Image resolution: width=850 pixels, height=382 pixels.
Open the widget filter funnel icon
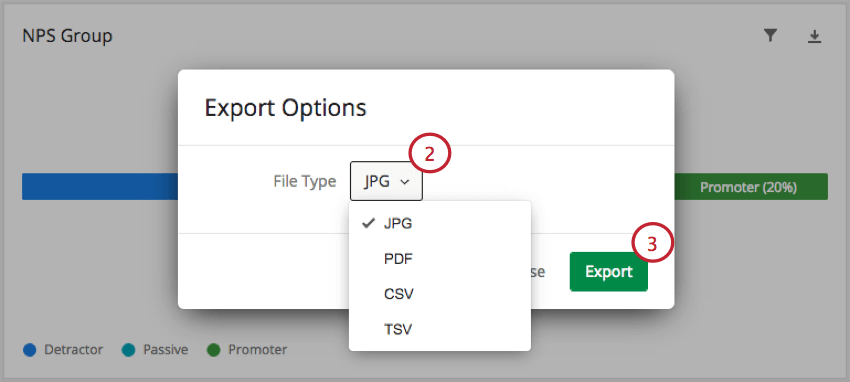pyautogui.click(x=770, y=36)
